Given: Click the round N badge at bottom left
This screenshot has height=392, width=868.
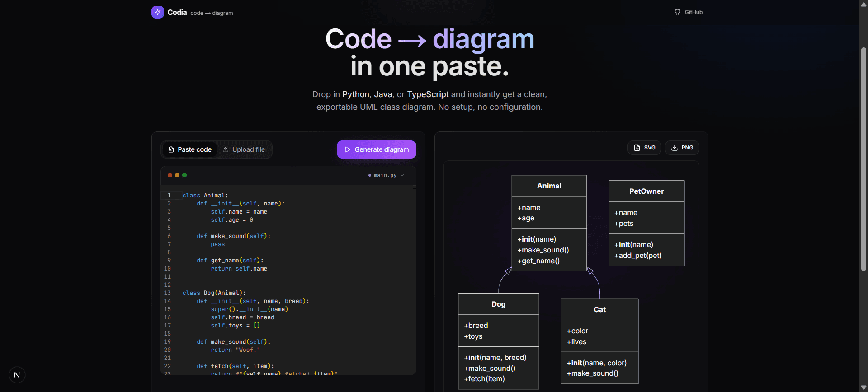Looking at the screenshot, I should [17, 375].
